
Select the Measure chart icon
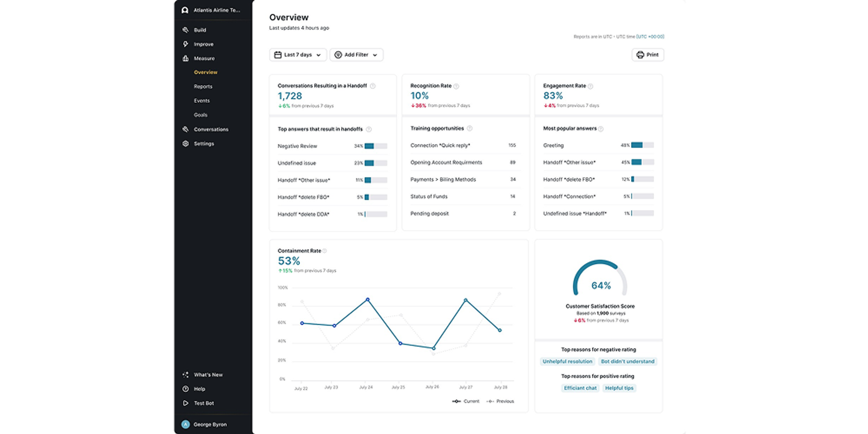185,58
